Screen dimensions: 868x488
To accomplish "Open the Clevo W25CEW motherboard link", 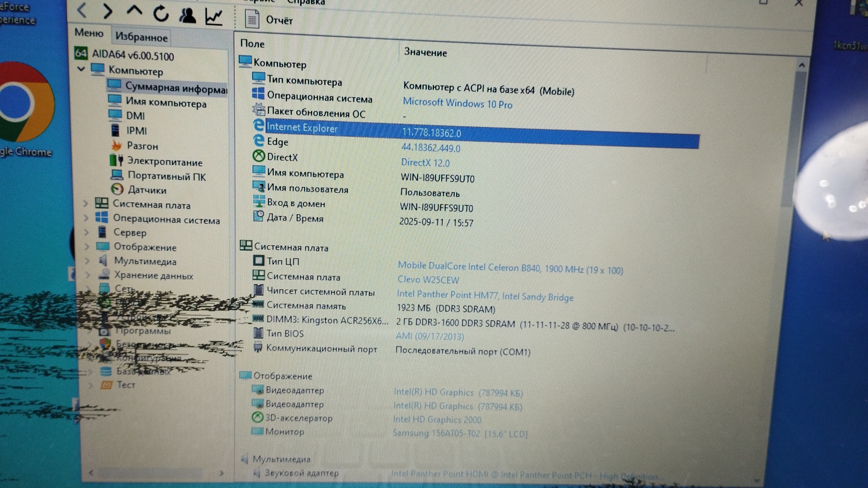I will (428, 280).
